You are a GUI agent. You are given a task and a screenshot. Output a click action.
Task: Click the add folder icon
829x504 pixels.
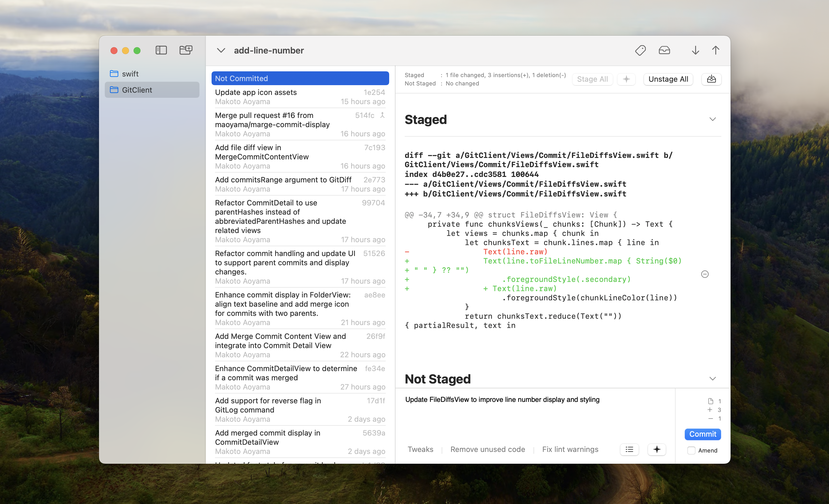click(x=186, y=50)
